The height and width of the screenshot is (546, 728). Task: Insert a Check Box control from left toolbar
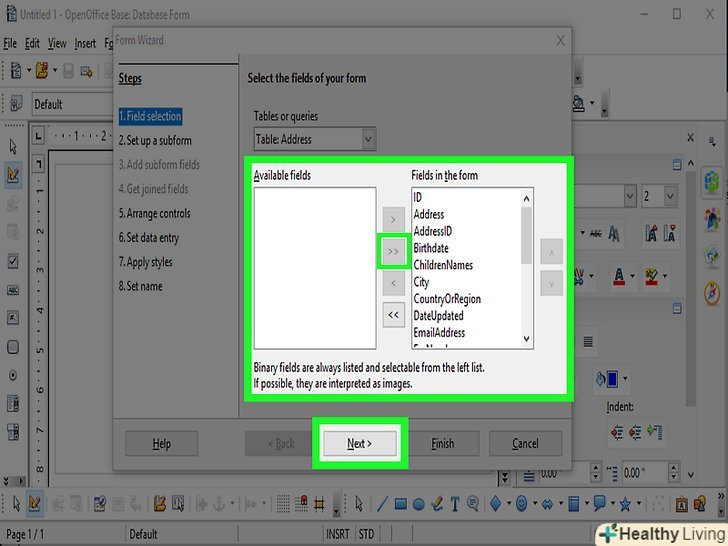(x=13, y=261)
